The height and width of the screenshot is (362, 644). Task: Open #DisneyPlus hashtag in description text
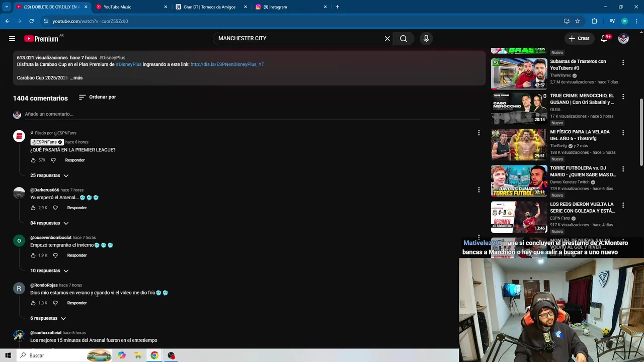point(129,64)
